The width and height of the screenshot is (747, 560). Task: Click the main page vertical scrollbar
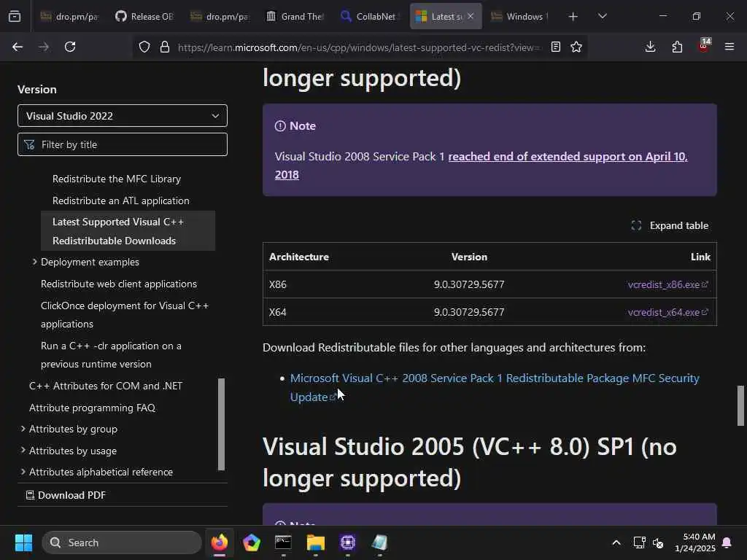(740, 405)
